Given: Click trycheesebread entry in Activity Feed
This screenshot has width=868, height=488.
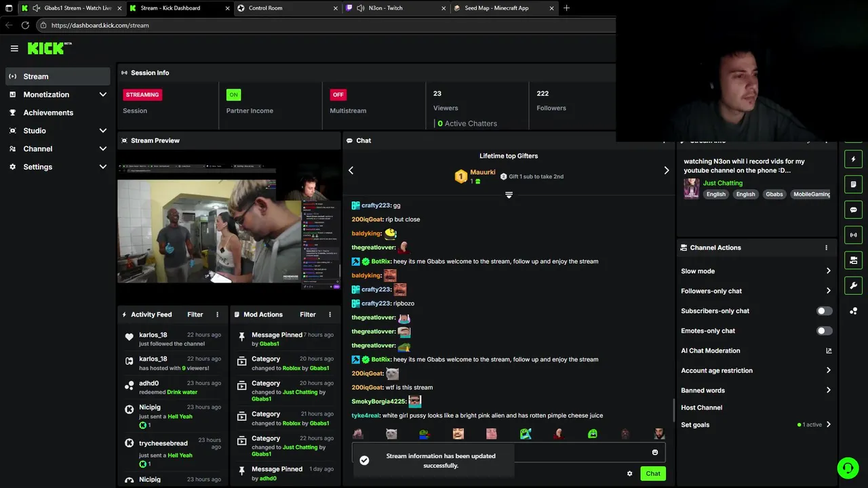Looking at the screenshot, I should click(173, 453).
